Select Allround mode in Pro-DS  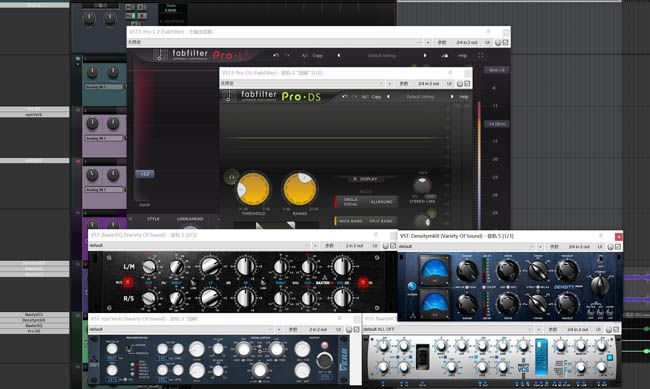[x=381, y=202]
